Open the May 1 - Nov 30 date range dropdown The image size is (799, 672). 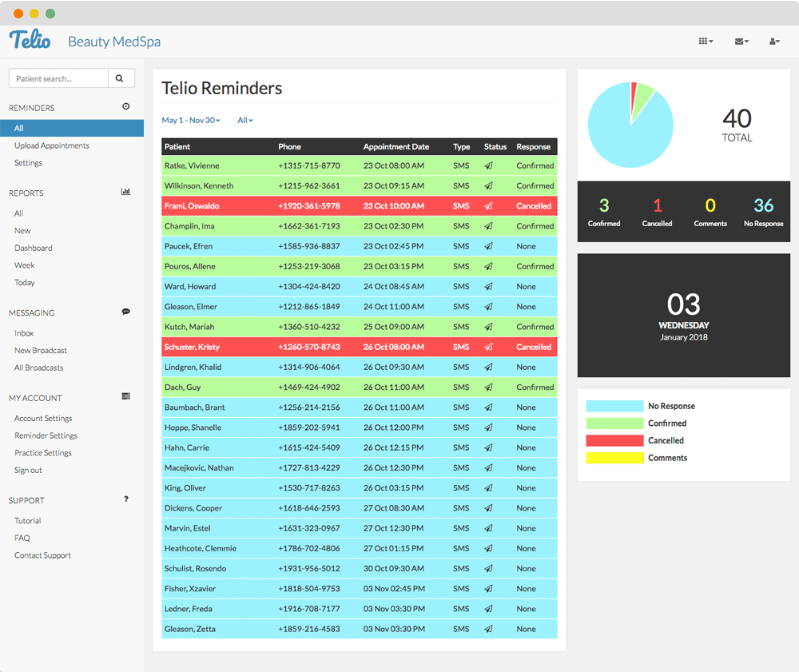(x=191, y=120)
